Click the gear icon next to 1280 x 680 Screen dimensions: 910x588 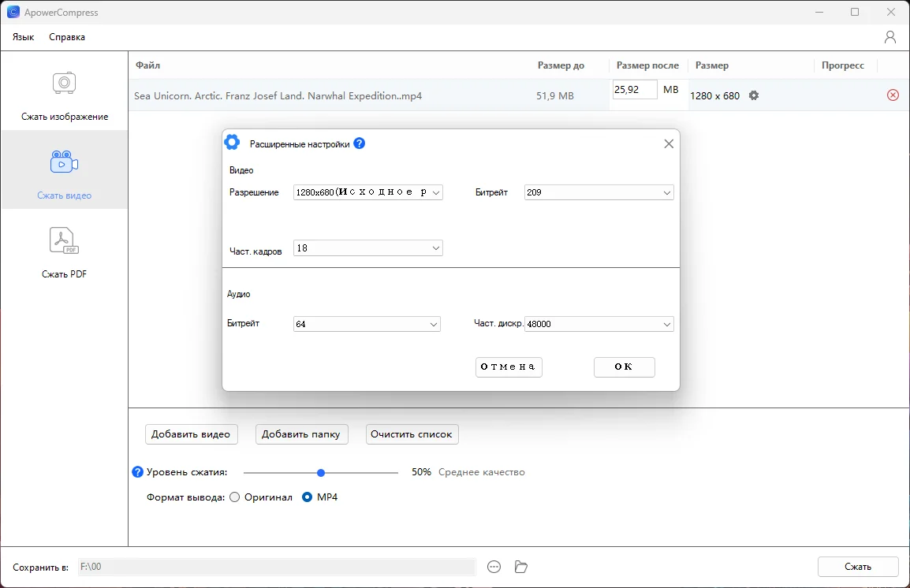click(x=754, y=95)
